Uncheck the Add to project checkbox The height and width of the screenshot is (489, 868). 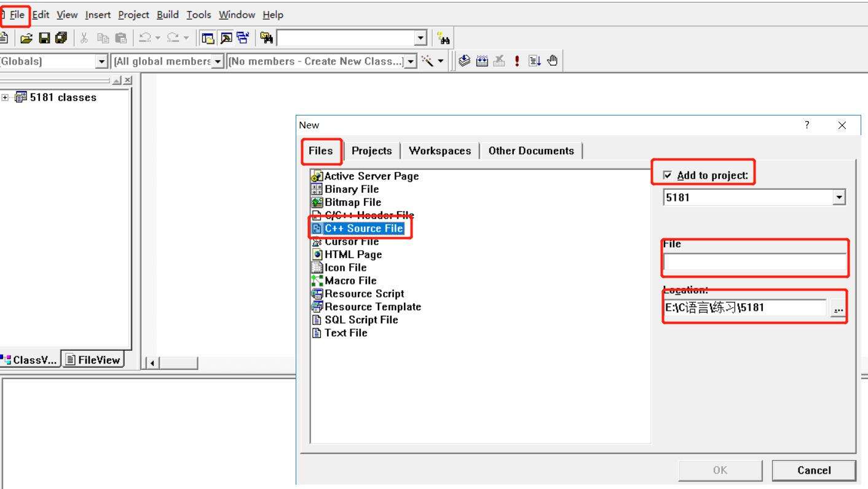click(668, 176)
